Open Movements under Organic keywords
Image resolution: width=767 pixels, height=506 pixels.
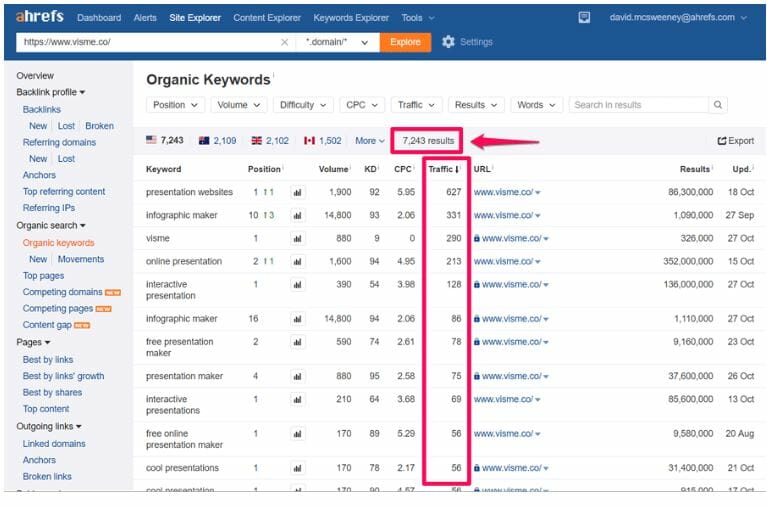(x=81, y=259)
